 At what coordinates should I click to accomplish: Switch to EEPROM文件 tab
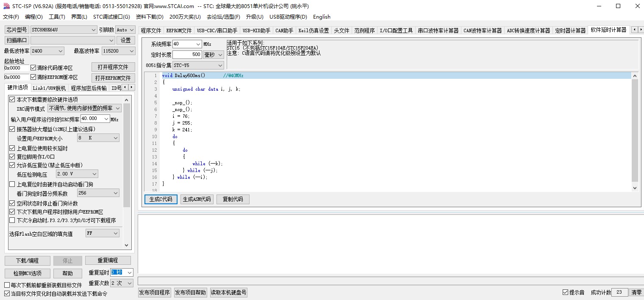point(179,31)
